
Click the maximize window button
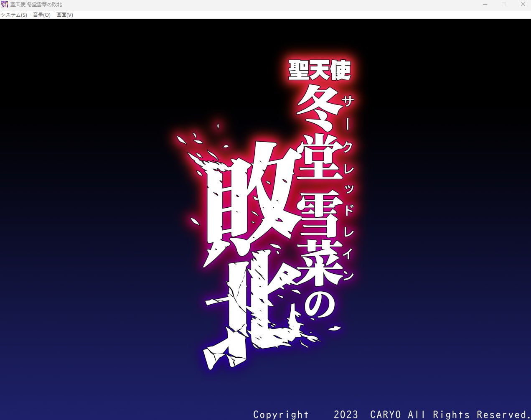click(x=504, y=5)
